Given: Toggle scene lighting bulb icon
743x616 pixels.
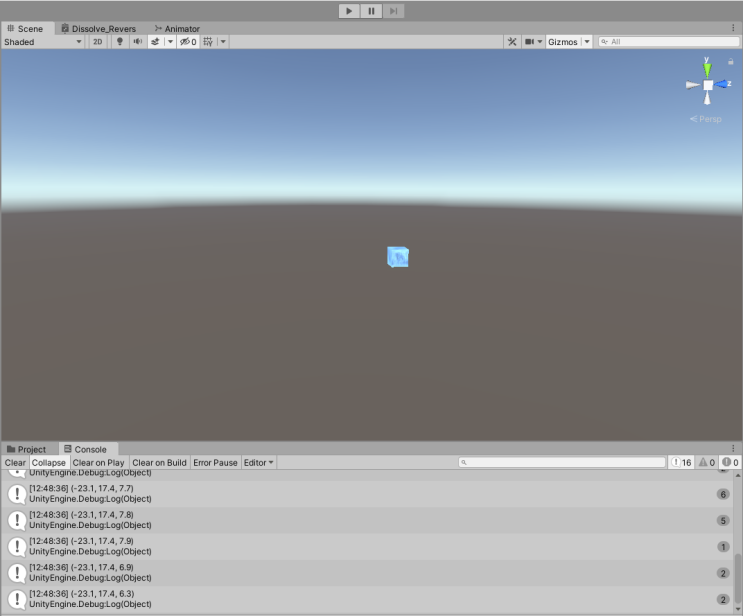Looking at the screenshot, I should (120, 42).
